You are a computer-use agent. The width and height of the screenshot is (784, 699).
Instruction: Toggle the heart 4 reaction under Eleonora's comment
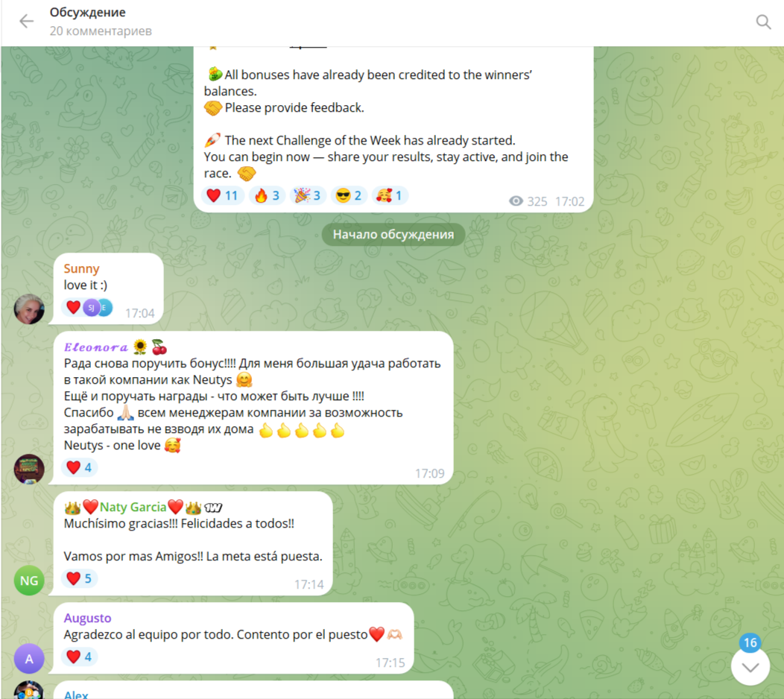pos(79,467)
